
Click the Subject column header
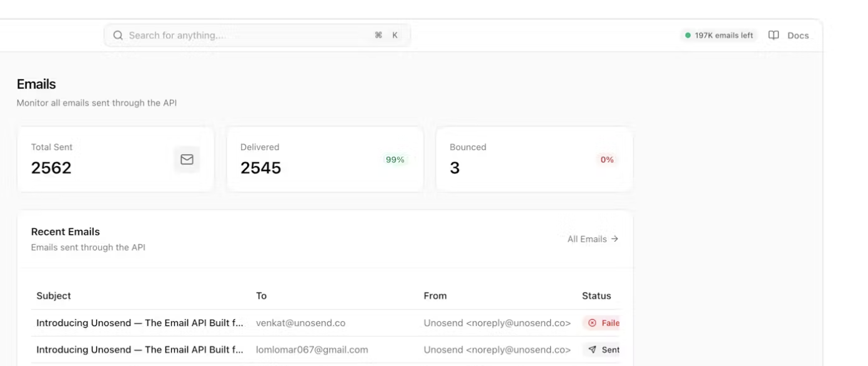click(54, 296)
